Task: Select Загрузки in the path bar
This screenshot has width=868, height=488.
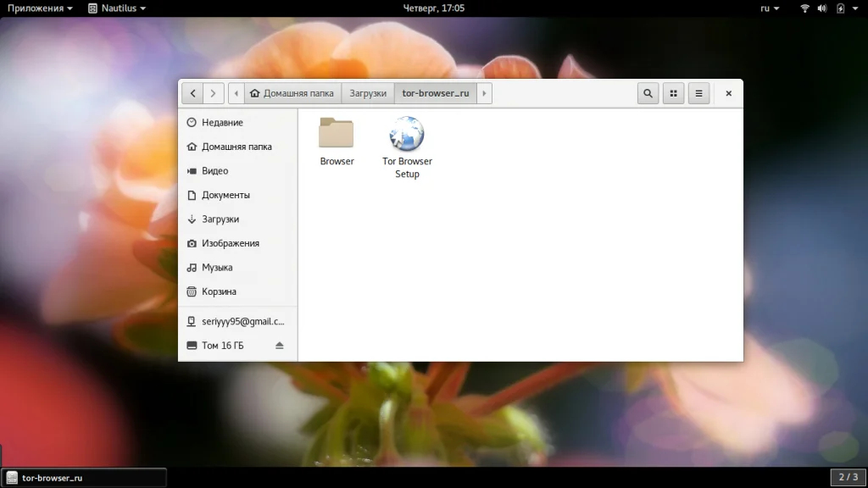Action: pyautogui.click(x=368, y=93)
